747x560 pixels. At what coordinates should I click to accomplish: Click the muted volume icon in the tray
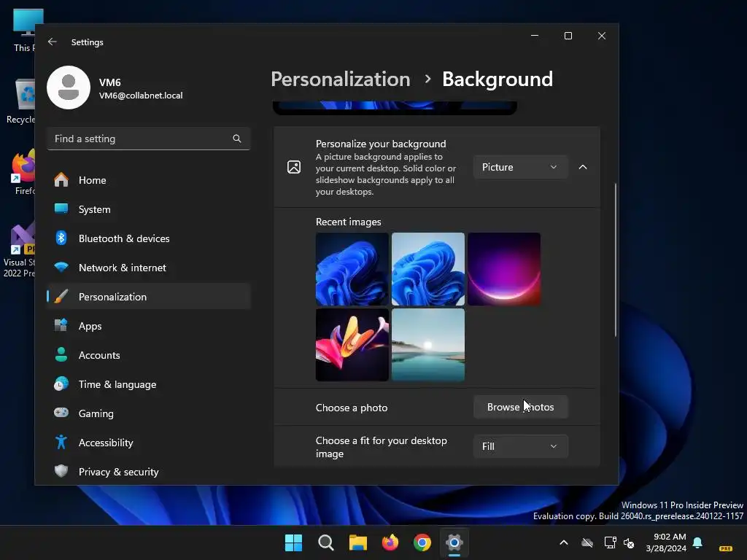coord(630,542)
